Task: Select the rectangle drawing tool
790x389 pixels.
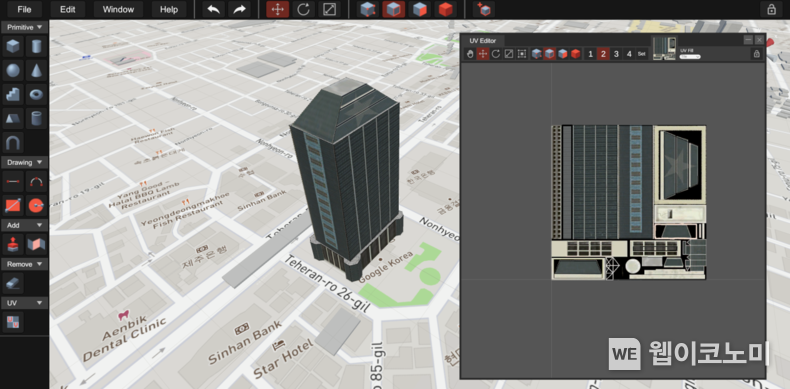Action: [13, 206]
